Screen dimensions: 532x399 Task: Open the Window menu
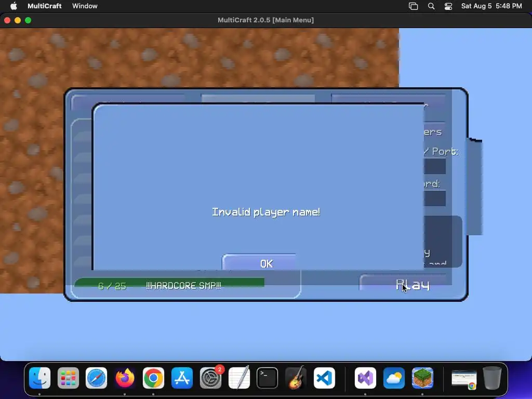[x=85, y=6]
